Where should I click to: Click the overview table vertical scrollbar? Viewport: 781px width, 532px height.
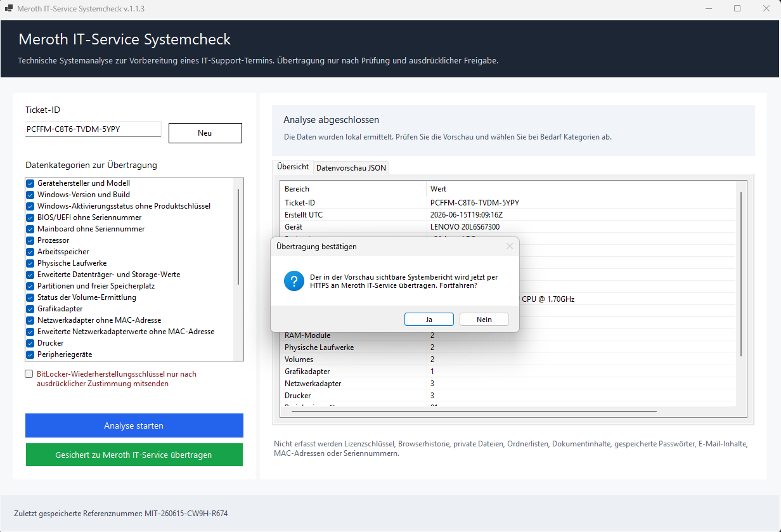tap(741, 274)
